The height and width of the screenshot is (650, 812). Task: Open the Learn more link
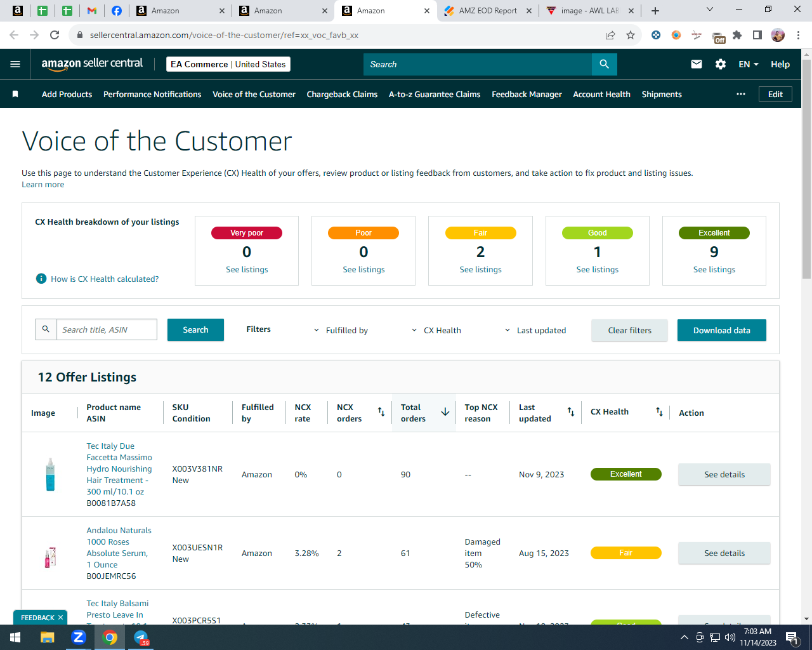pos(43,184)
